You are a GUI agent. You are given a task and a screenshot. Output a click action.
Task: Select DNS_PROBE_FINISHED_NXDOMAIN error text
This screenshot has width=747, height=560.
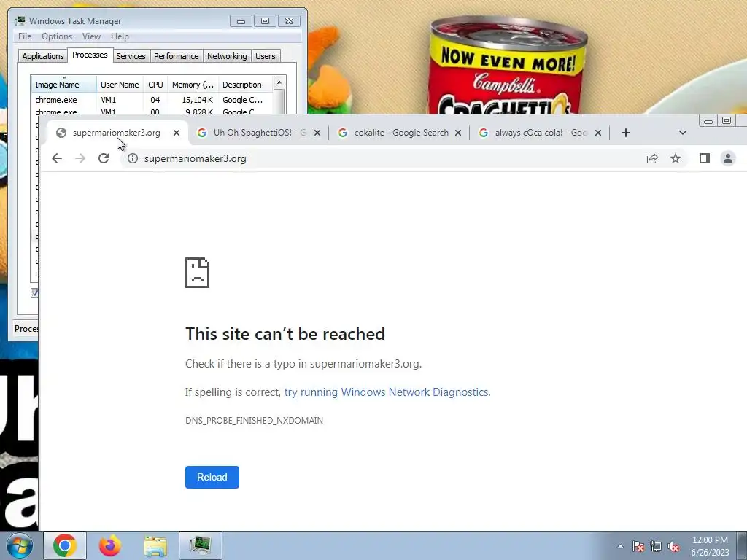254,421
